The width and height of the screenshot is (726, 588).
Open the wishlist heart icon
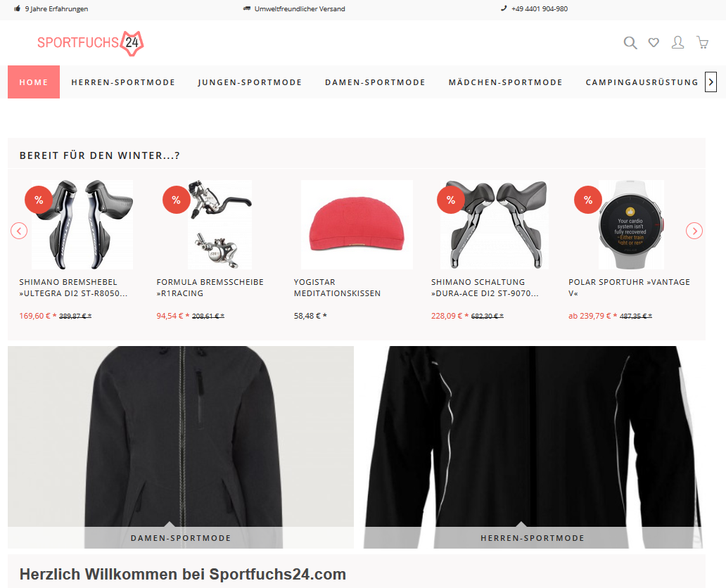click(654, 43)
